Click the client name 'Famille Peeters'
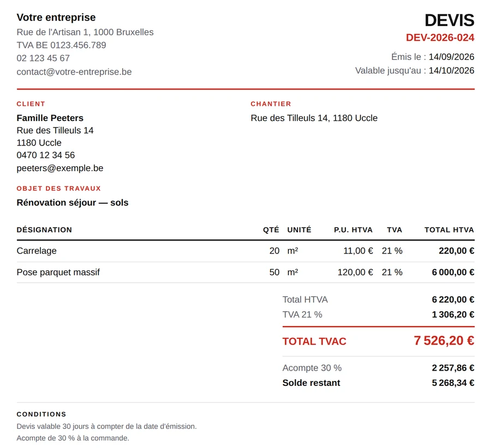 pos(50,118)
